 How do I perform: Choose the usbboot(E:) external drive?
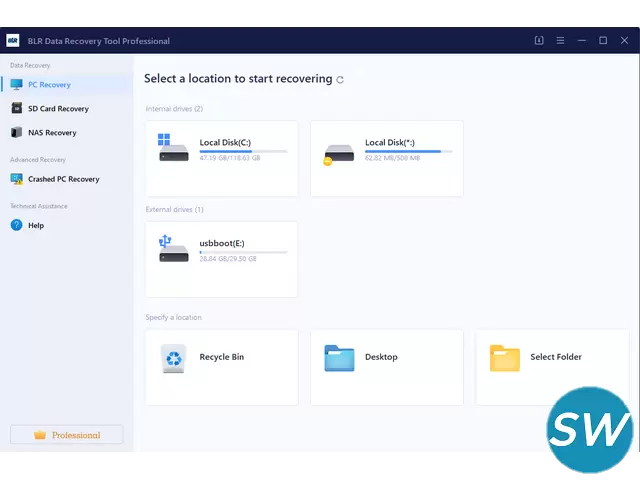(x=221, y=259)
